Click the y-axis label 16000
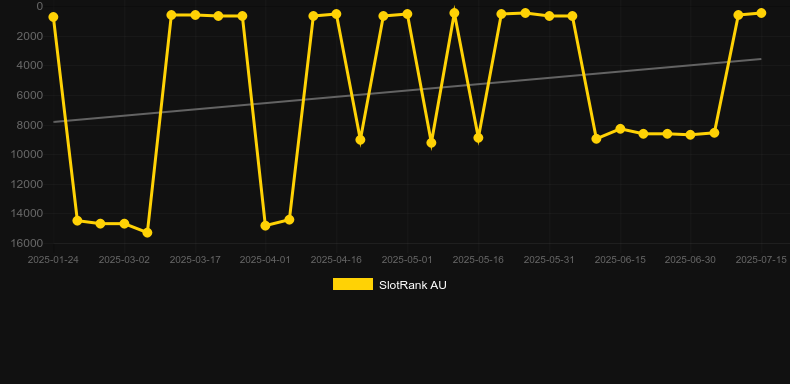The width and height of the screenshot is (790, 384). point(27,243)
